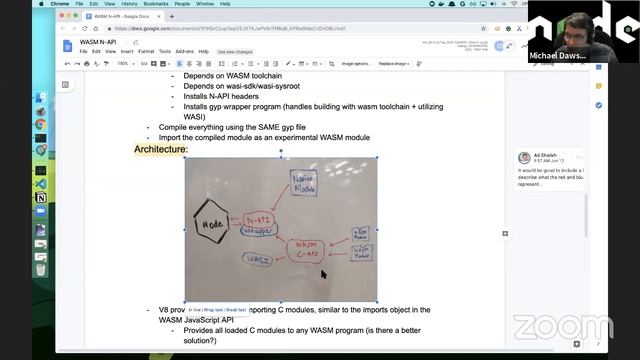Click the Border color pencil icon
Image resolution: width=640 pixels, height=360 pixels.
click(x=288, y=64)
